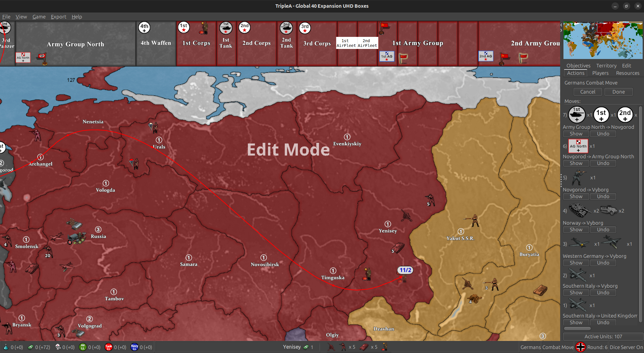Click the AG North marker icon in top bar
644x353 pixels.
click(x=22, y=57)
